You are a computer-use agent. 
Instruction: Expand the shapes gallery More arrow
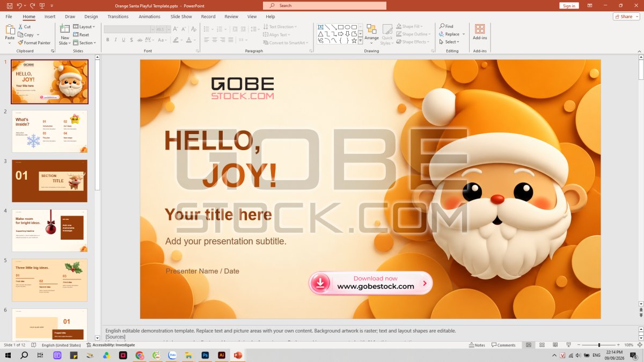[361, 40]
